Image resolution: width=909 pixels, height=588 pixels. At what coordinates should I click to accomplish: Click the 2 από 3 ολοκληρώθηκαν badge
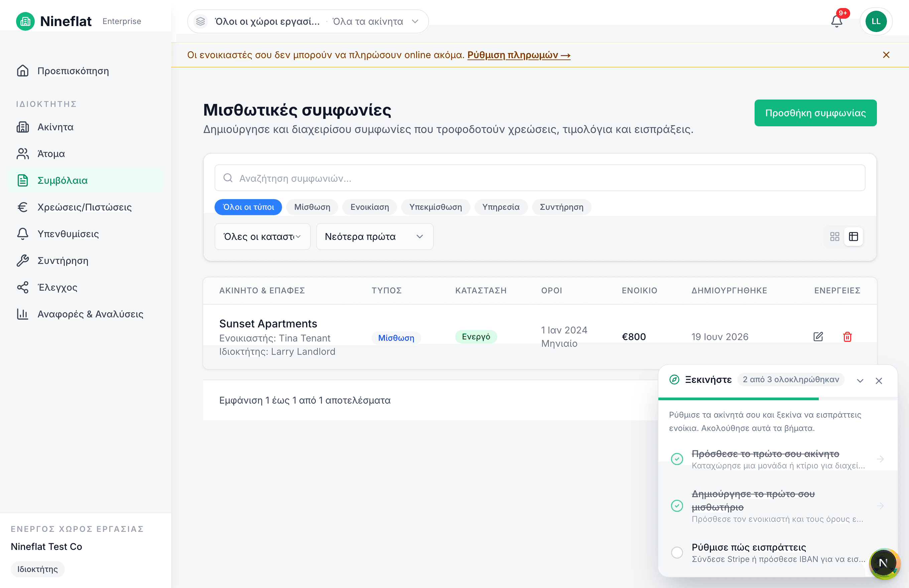[791, 380]
